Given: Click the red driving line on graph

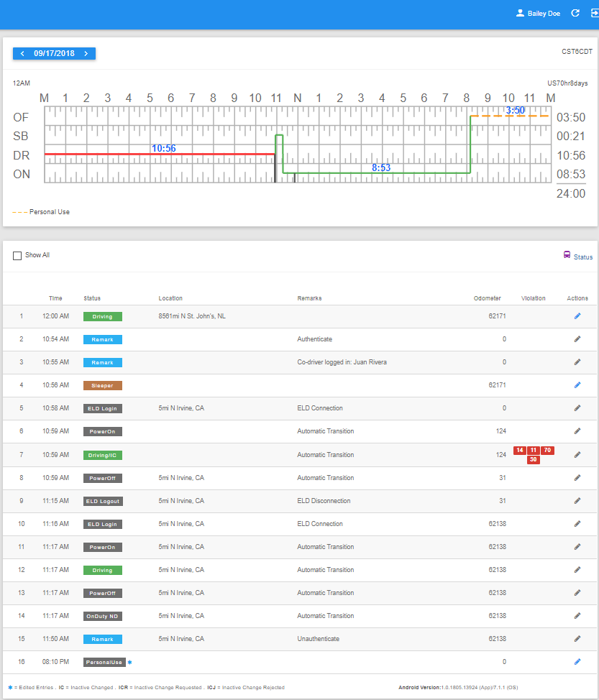Looking at the screenshot, I should [x=160, y=154].
